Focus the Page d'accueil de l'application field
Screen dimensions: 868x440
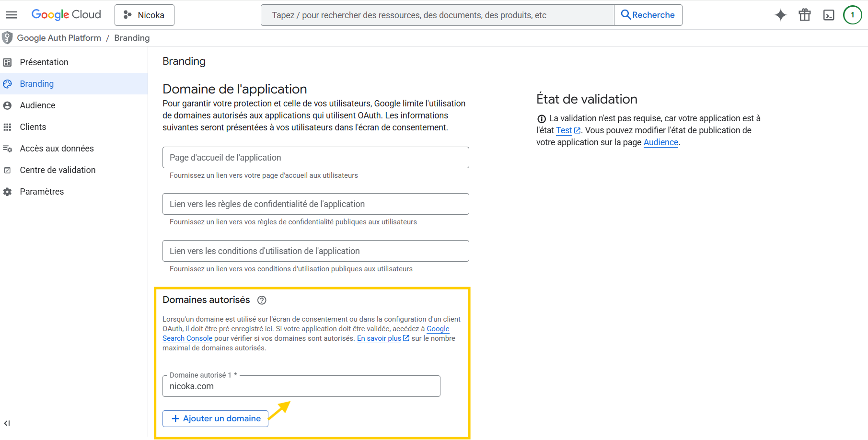(x=315, y=158)
